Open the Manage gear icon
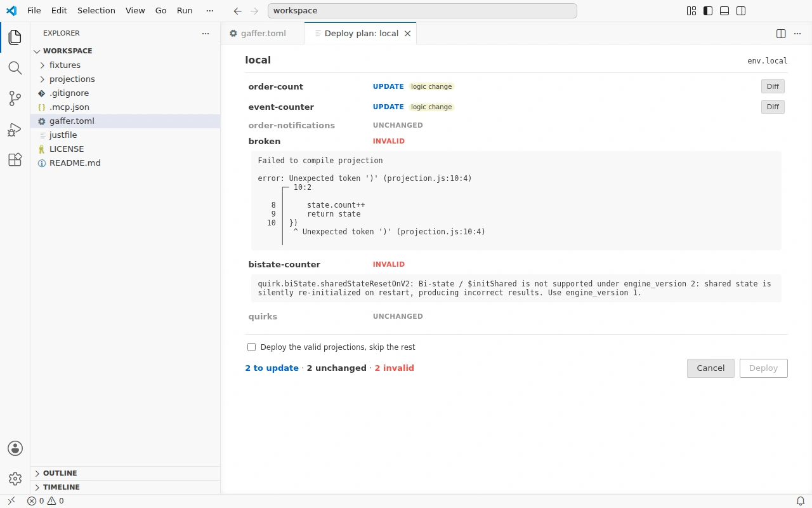 point(15,479)
